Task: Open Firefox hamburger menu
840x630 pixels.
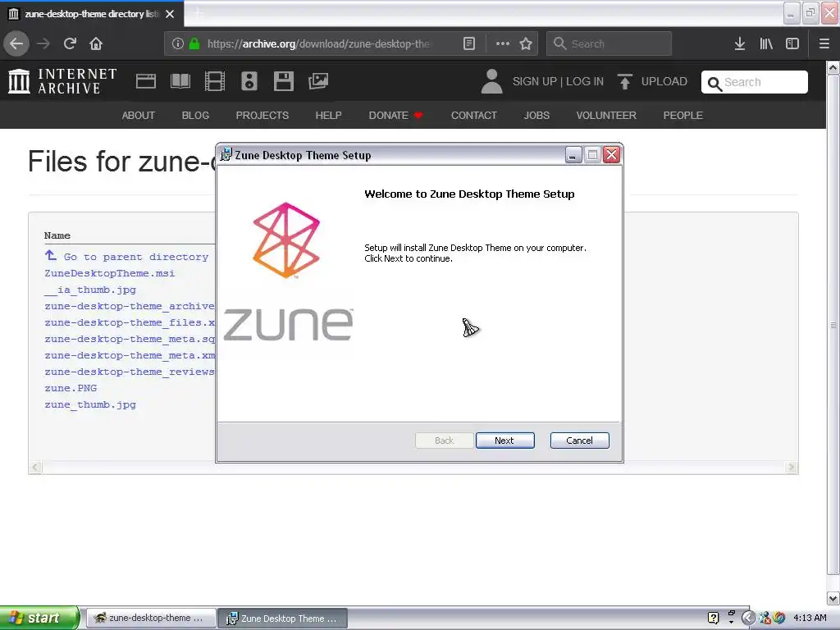Action: click(824, 43)
